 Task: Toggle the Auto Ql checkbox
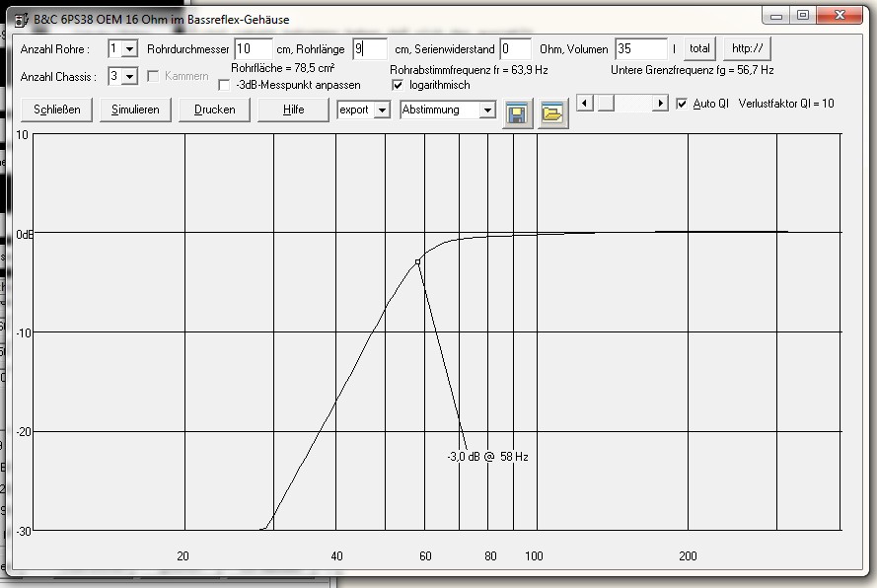click(x=682, y=104)
